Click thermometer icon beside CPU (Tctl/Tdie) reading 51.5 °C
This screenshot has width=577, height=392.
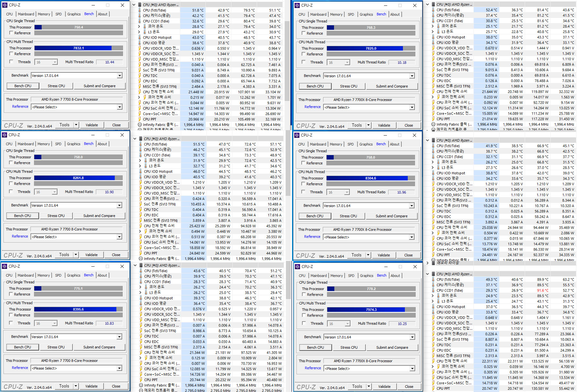tap(141, 144)
